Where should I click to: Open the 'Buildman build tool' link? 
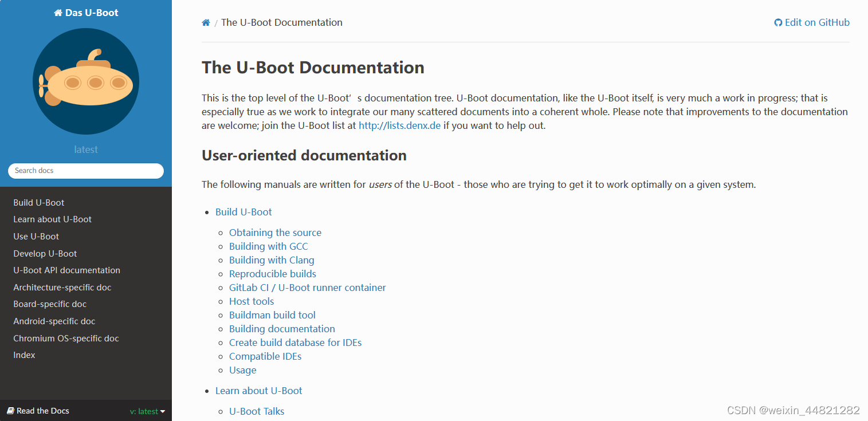[x=272, y=314]
